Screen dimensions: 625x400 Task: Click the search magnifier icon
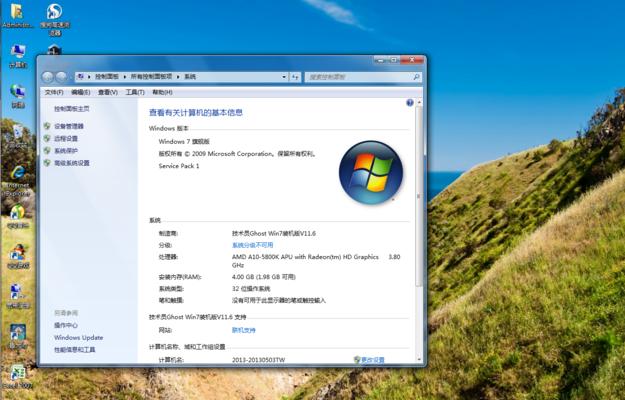pos(416,76)
